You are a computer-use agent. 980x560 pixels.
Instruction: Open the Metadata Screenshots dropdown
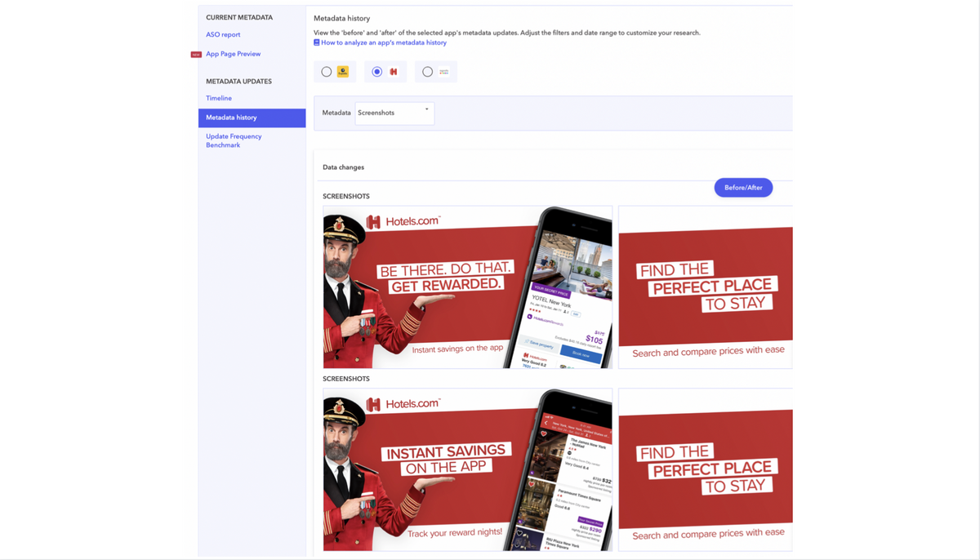[x=394, y=113]
